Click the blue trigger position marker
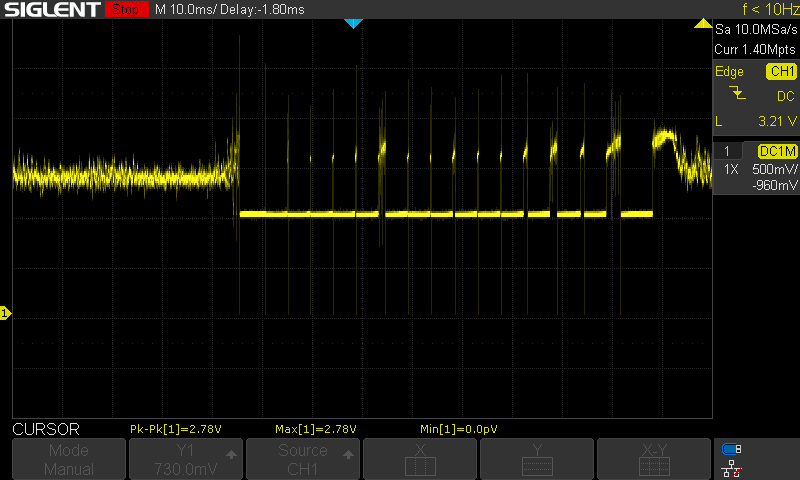Viewport: 800px width, 480px height. (x=353, y=23)
